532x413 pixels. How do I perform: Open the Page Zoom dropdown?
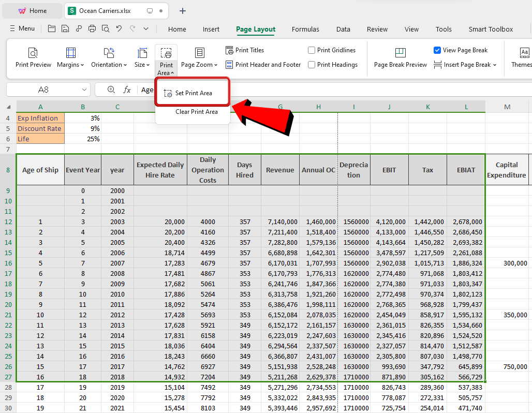[200, 57]
